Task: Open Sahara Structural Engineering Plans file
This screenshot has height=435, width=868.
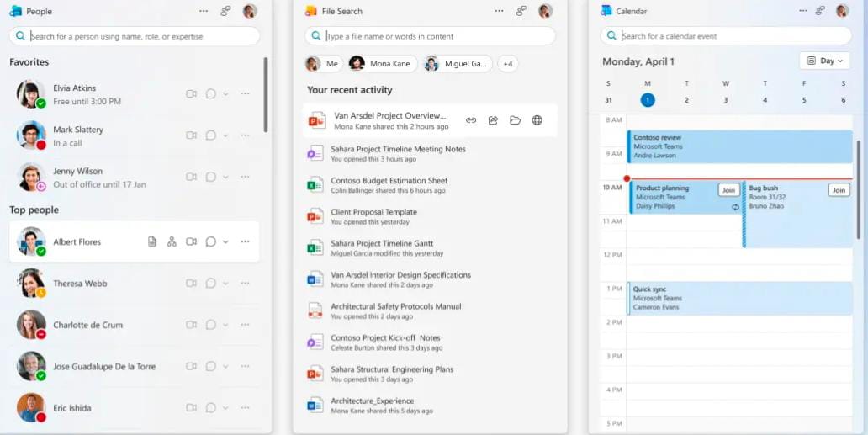Action: pyautogui.click(x=430, y=374)
